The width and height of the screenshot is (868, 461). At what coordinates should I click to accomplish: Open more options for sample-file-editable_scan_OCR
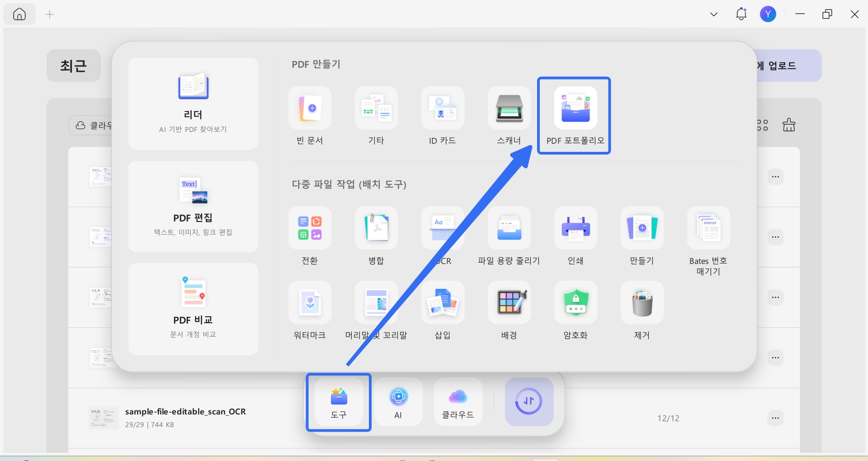pos(776,418)
